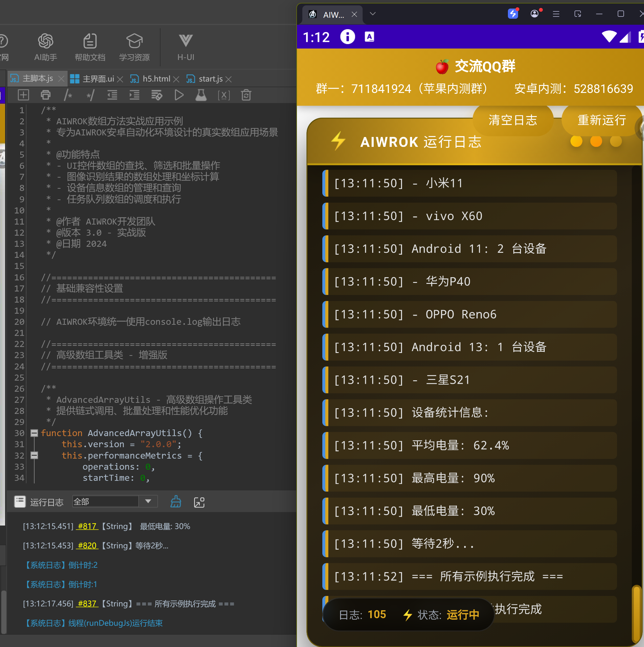The height and width of the screenshot is (647, 644).
Task: Close the start.js tab
Action: [228, 79]
